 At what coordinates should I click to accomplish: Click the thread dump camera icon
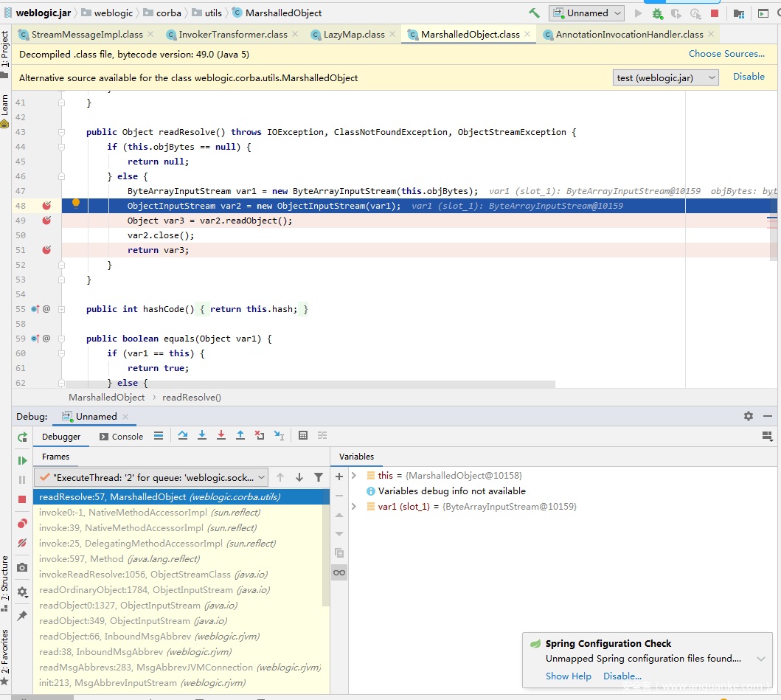[x=22, y=567]
